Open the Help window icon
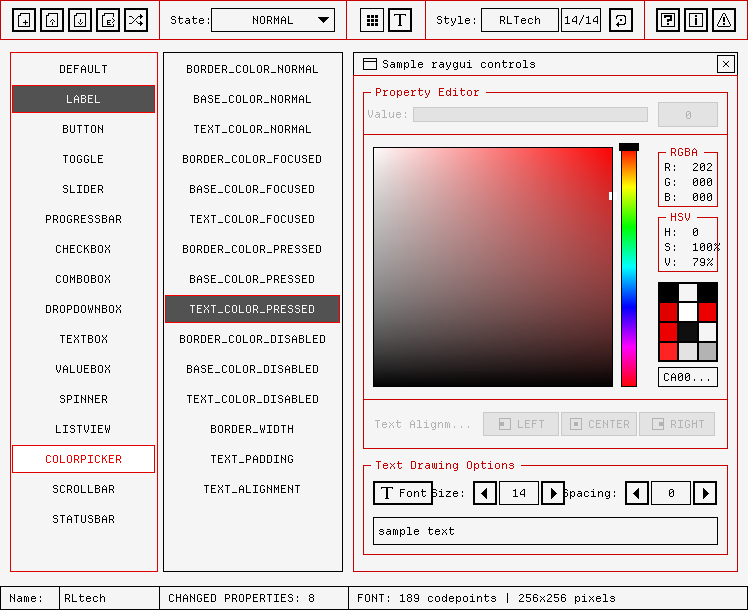Viewport: 748px width, 610px height. [668, 20]
